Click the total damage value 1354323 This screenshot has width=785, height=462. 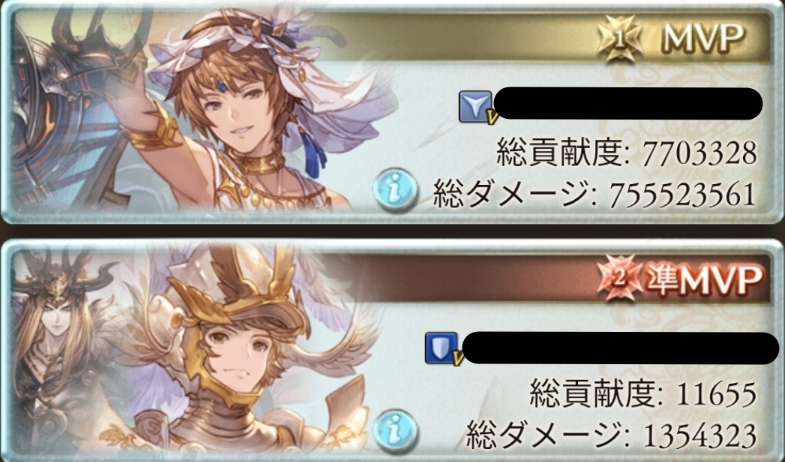pyautogui.click(x=700, y=435)
